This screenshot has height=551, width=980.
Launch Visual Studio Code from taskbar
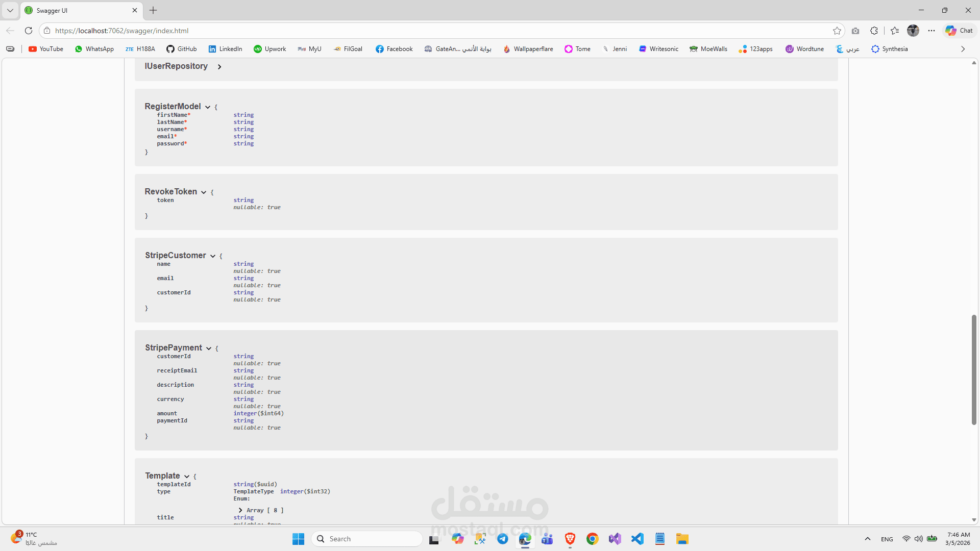(x=637, y=539)
